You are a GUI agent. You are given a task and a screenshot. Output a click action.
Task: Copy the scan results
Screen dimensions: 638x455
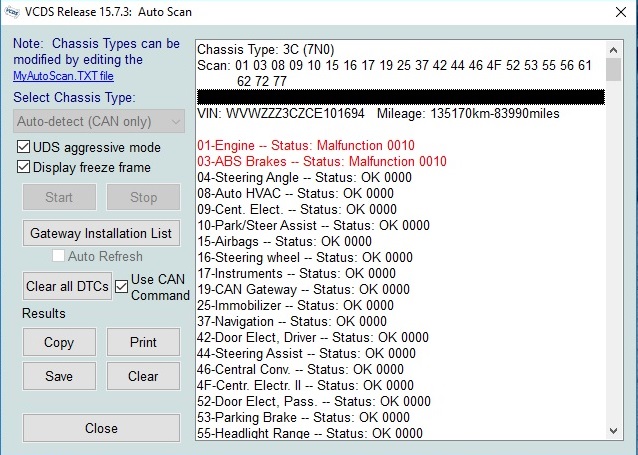59,342
